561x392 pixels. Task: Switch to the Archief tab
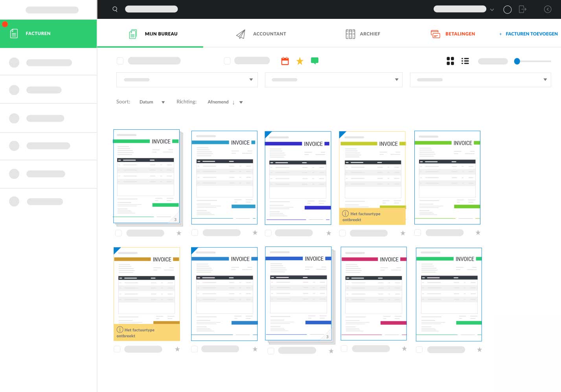coord(363,34)
